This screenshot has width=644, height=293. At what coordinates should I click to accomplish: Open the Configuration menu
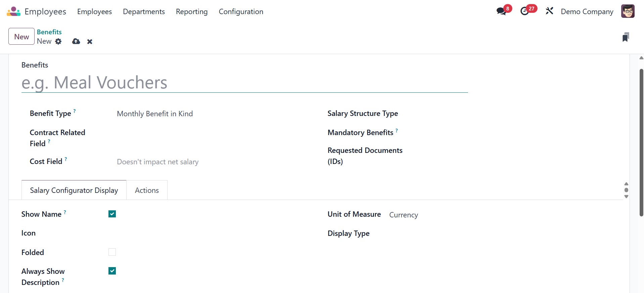coord(241,11)
